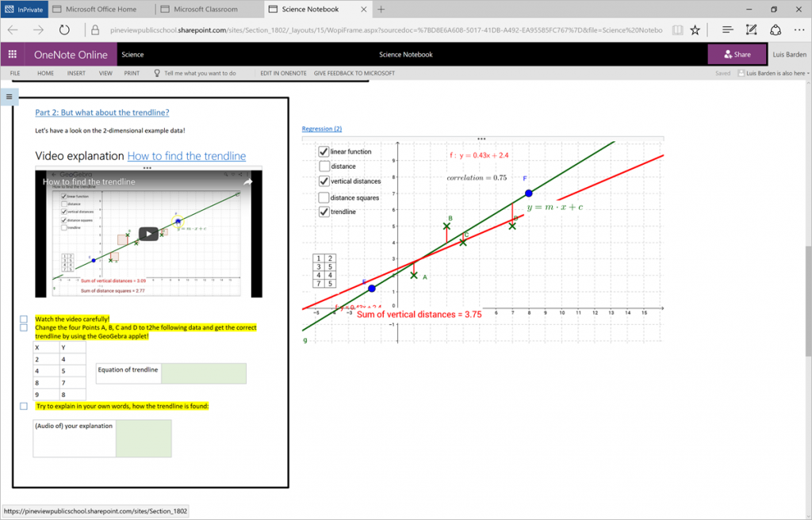Click data point B cross marker
The height and width of the screenshot is (520, 812).
446,227
